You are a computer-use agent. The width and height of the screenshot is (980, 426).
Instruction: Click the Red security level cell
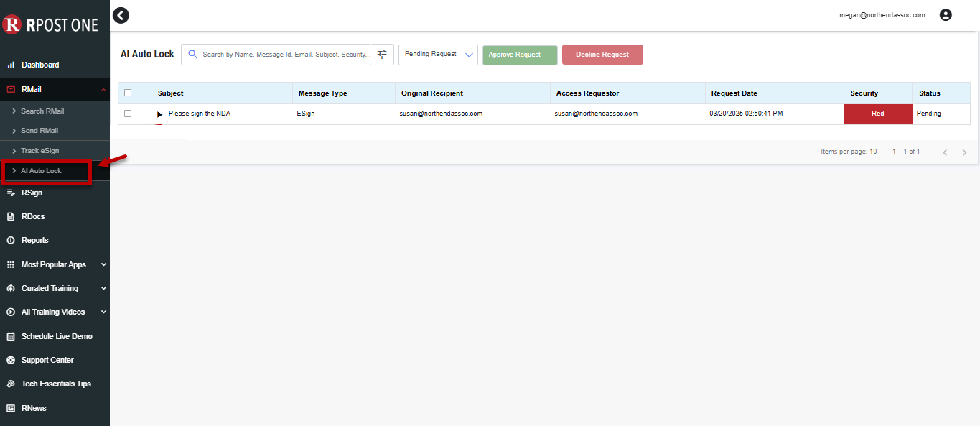[x=877, y=114]
